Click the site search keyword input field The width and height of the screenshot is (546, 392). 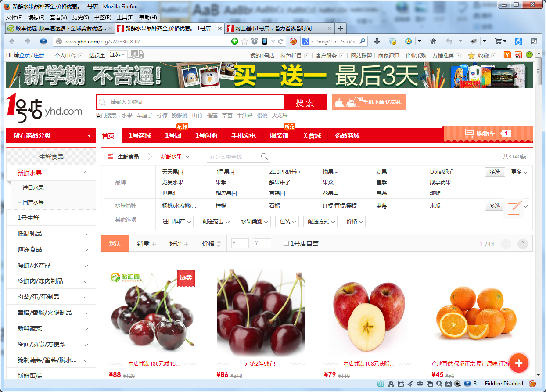[x=190, y=102]
